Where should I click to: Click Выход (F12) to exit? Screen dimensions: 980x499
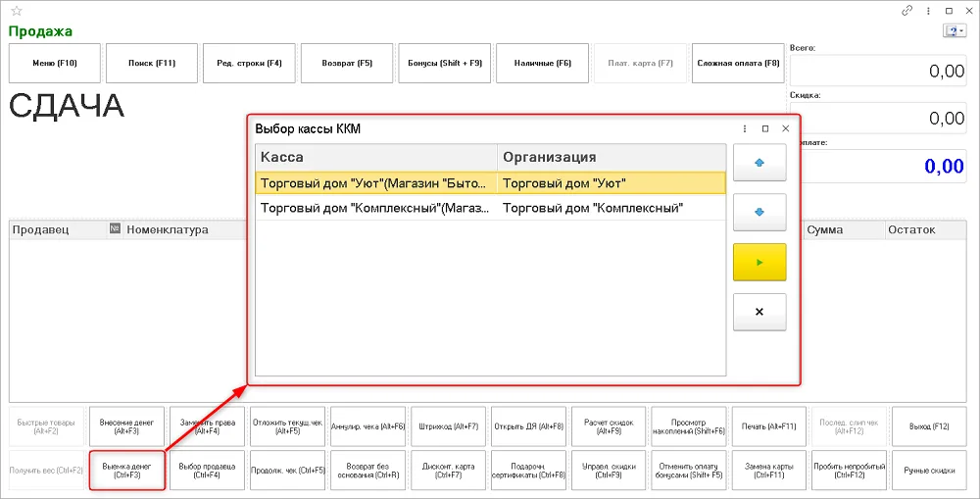(930, 425)
